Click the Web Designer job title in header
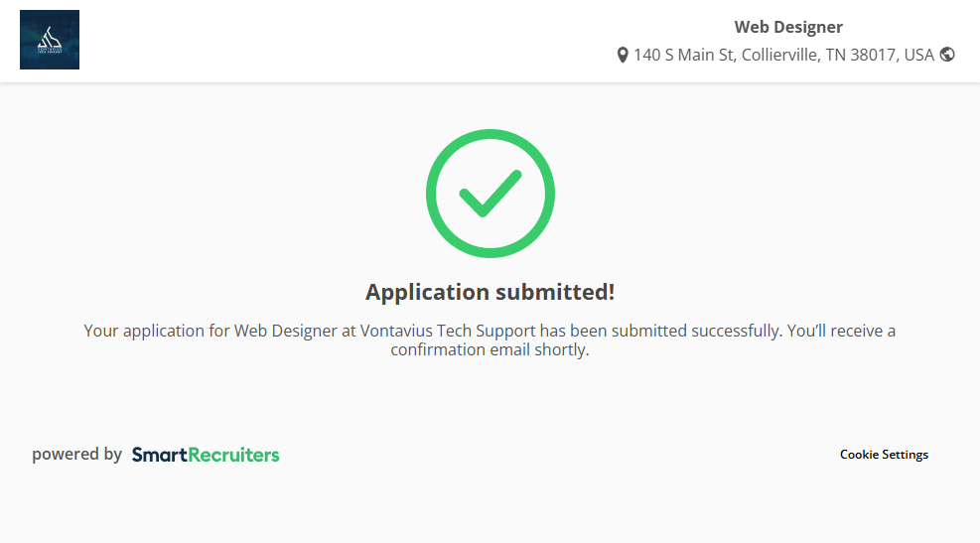Screen dimensions: 980x543 pos(788,27)
